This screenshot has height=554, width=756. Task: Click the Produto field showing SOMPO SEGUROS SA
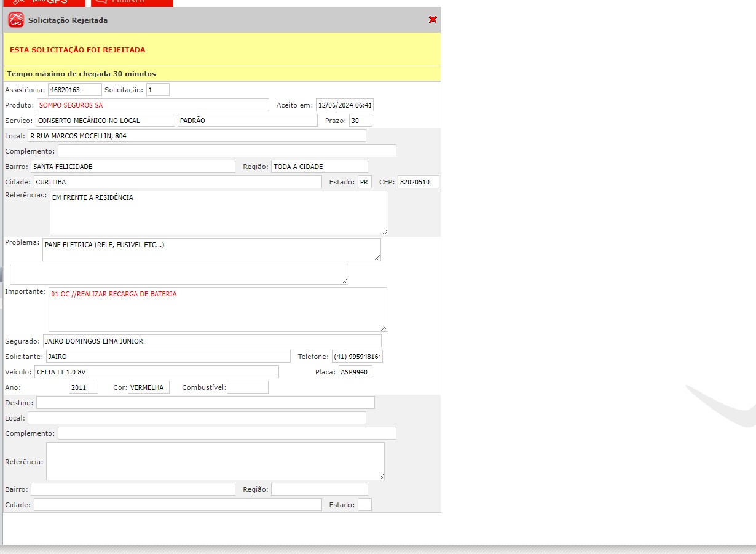[x=152, y=105]
